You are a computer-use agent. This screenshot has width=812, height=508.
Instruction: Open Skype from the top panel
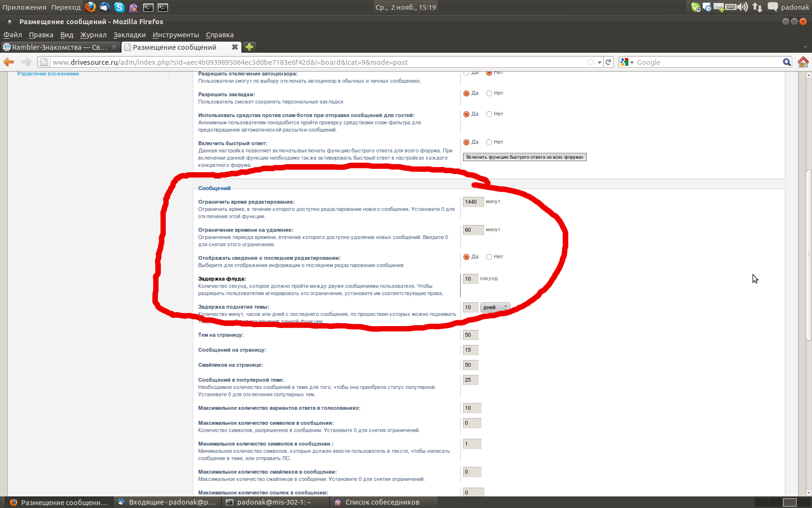point(119,7)
